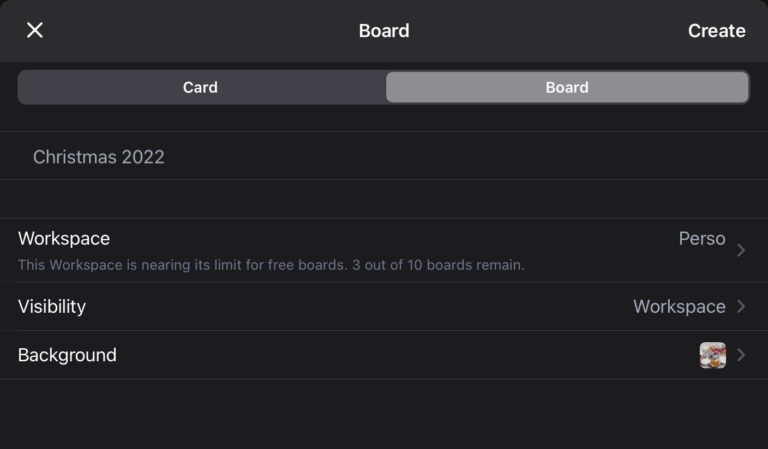Close the new board dialog with X
This screenshot has width=768, height=449.
[x=35, y=30]
